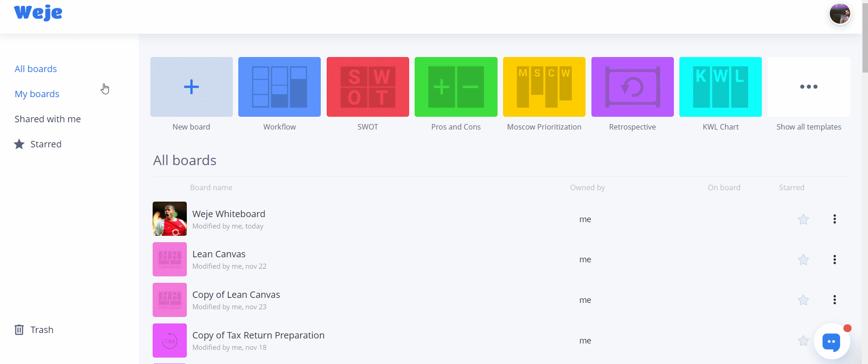
Task: Click the Workflow template label
Action: [279, 127]
